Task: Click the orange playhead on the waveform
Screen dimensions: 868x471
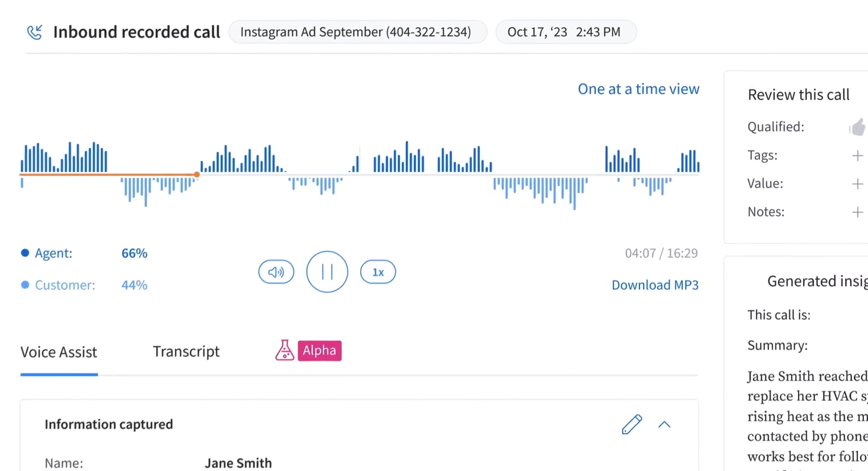Action: click(x=196, y=174)
